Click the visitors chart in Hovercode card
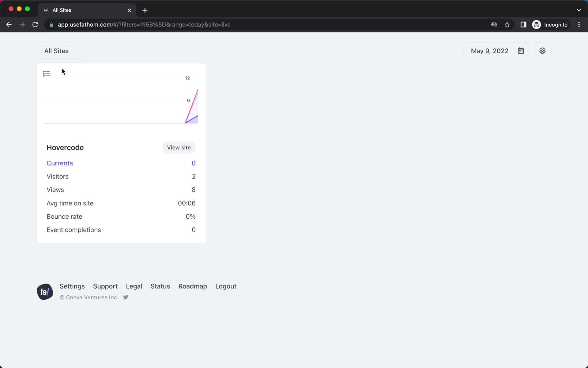This screenshot has height=368, width=588. [x=121, y=100]
